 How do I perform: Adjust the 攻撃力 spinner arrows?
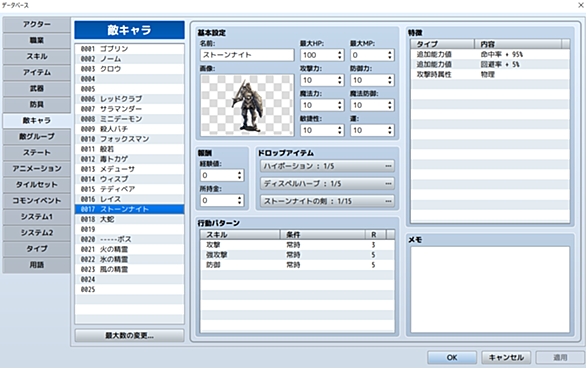tap(339, 80)
